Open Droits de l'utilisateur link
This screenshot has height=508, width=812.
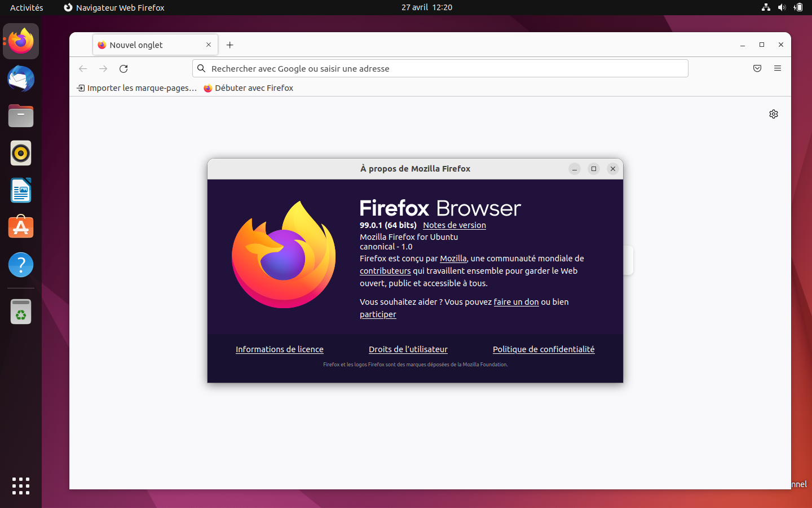tap(408, 349)
